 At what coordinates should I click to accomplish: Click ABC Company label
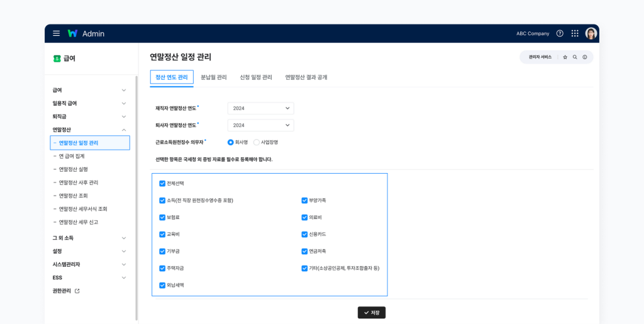pos(533,34)
